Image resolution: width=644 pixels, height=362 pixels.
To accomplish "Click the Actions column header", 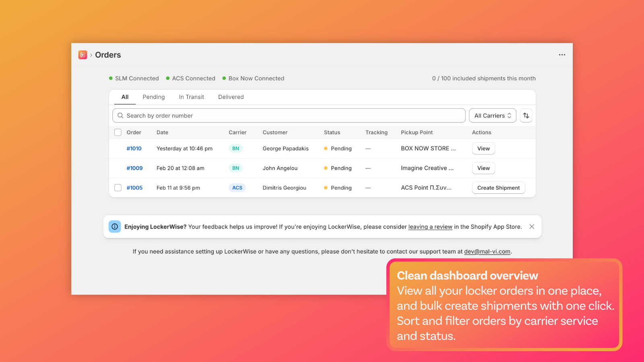I will (481, 132).
